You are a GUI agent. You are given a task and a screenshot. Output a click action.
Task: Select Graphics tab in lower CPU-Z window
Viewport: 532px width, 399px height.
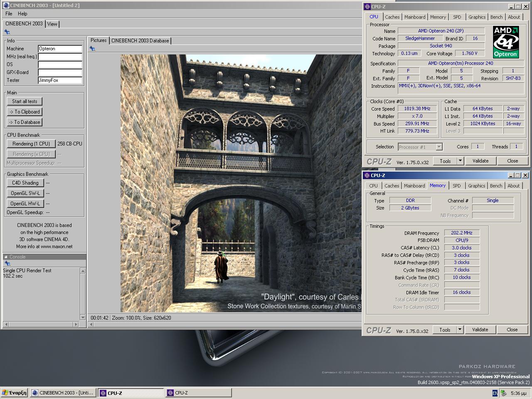[x=476, y=186]
